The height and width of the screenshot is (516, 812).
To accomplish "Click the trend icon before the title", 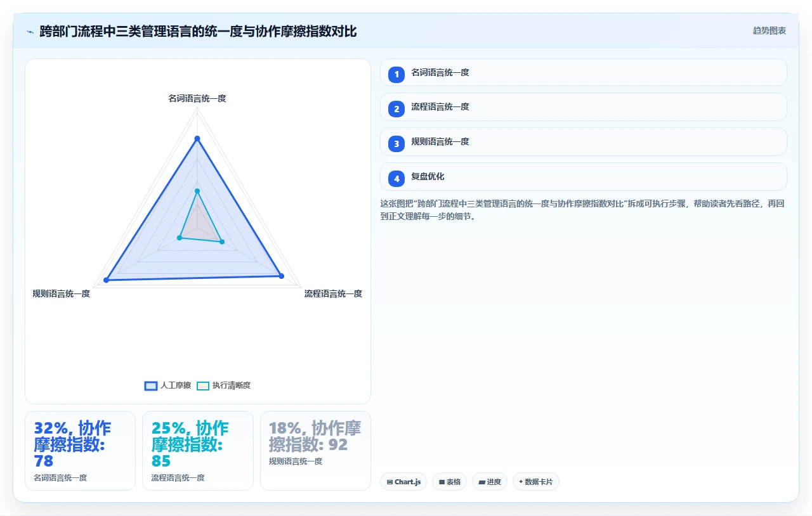I will [30, 31].
